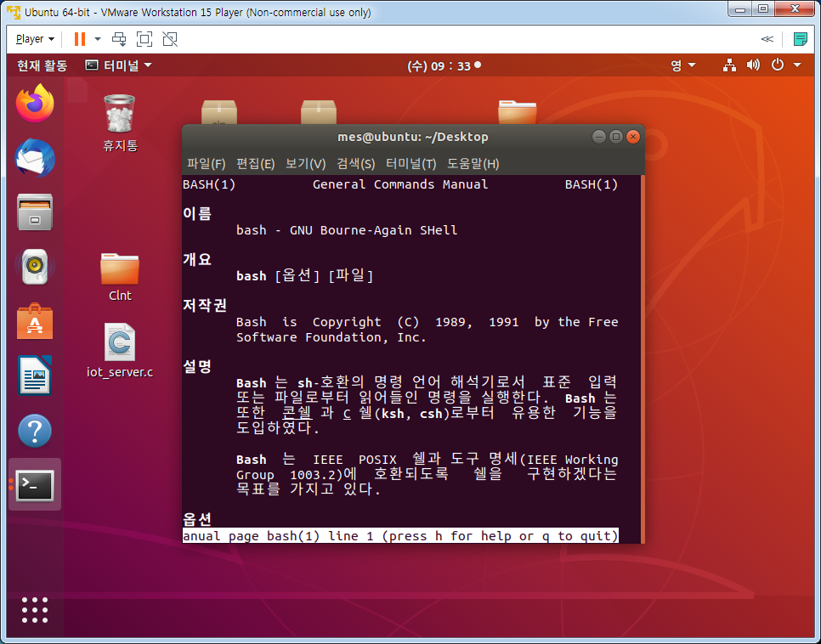Launch Thunderbird mail from the dock
The height and width of the screenshot is (644, 821).
(x=35, y=158)
